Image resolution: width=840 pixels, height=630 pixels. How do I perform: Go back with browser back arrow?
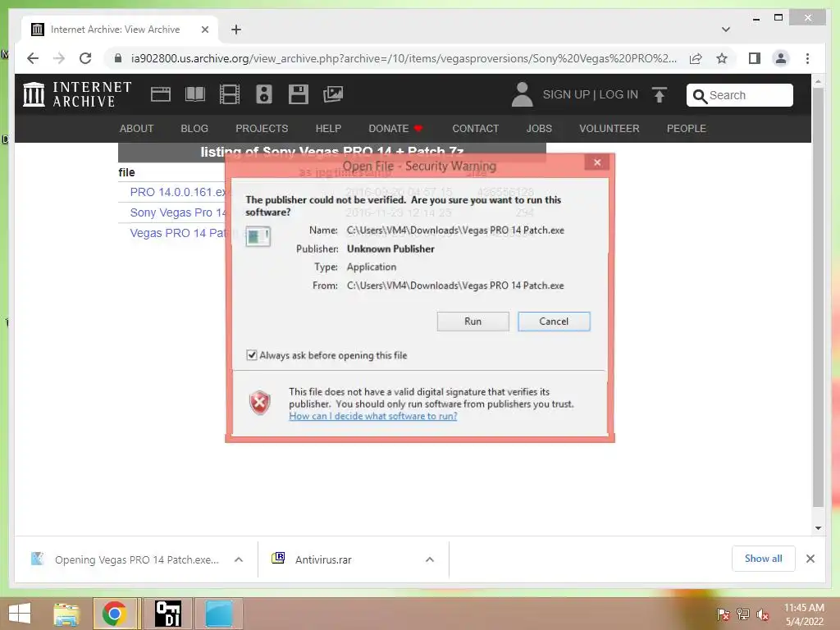tap(33, 58)
